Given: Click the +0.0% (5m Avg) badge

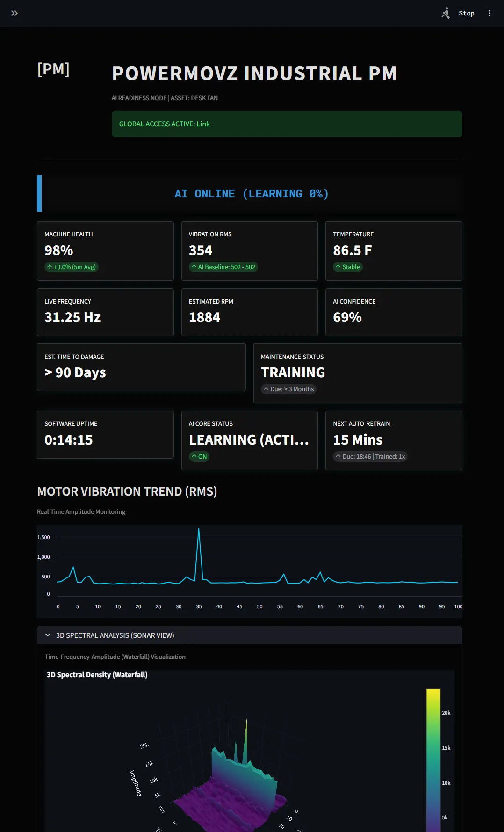Looking at the screenshot, I should [x=72, y=267].
